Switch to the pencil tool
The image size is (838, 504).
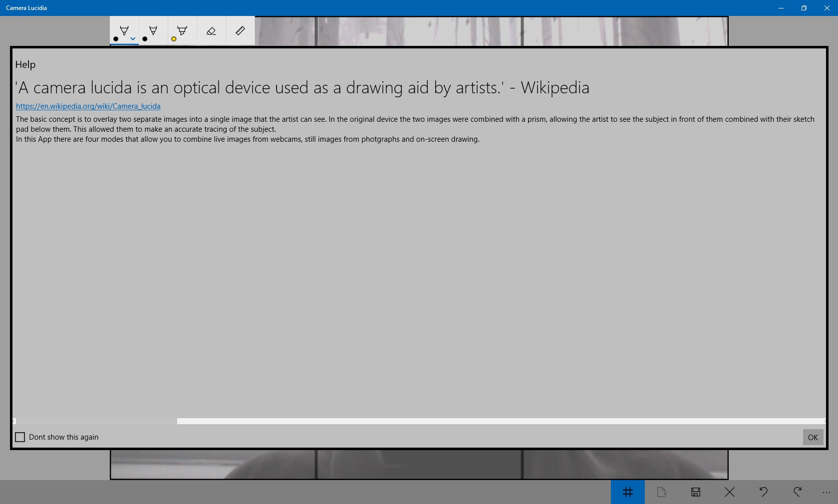(x=152, y=30)
